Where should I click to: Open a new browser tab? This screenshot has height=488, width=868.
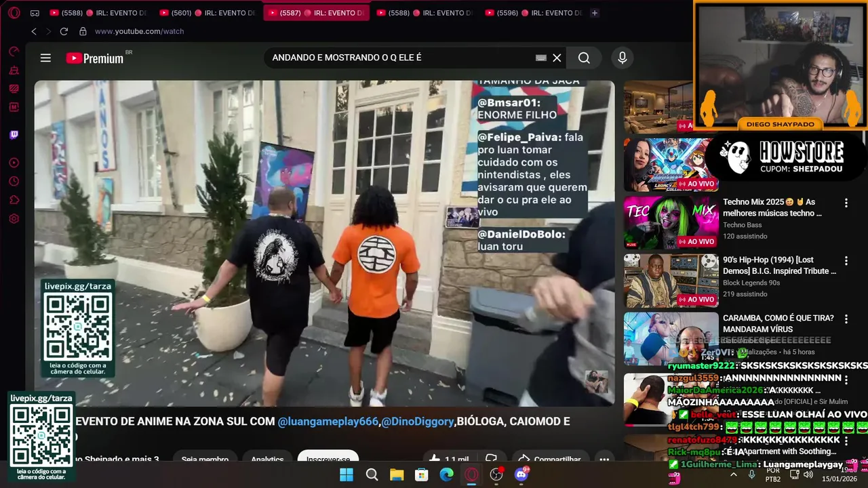[x=595, y=13]
